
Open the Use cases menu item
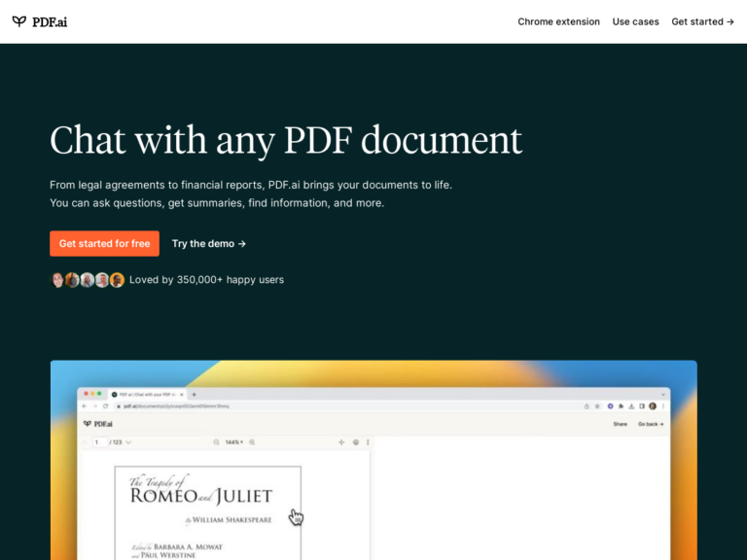coord(635,22)
